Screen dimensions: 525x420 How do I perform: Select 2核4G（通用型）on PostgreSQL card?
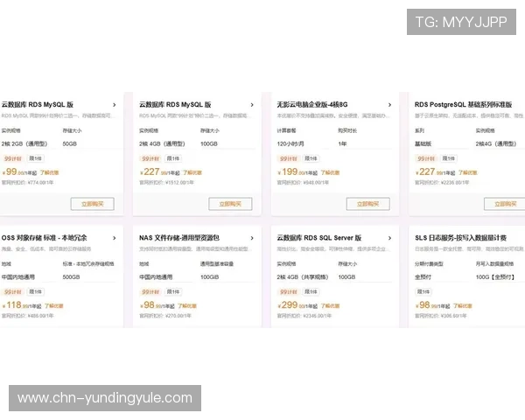(x=496, y=144)
